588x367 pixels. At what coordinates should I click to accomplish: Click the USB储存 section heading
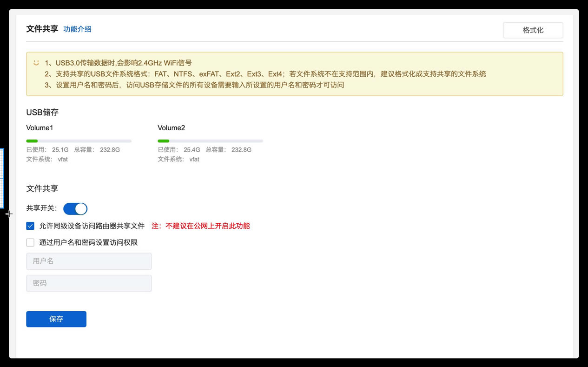pyautogui.click(x=42, y=112)
